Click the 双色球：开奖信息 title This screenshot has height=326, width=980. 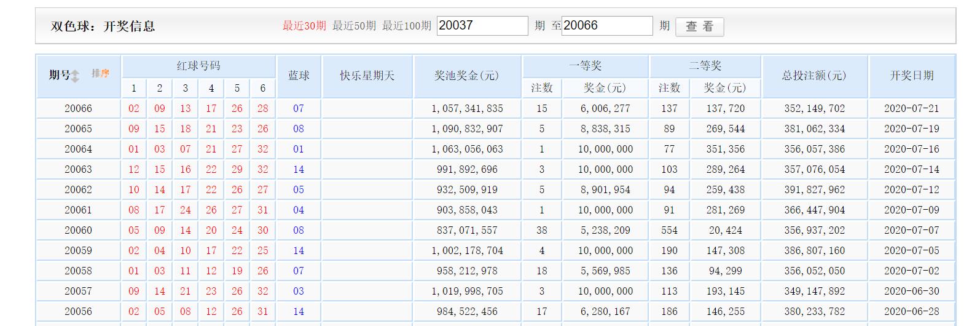[x=103, y=26]
